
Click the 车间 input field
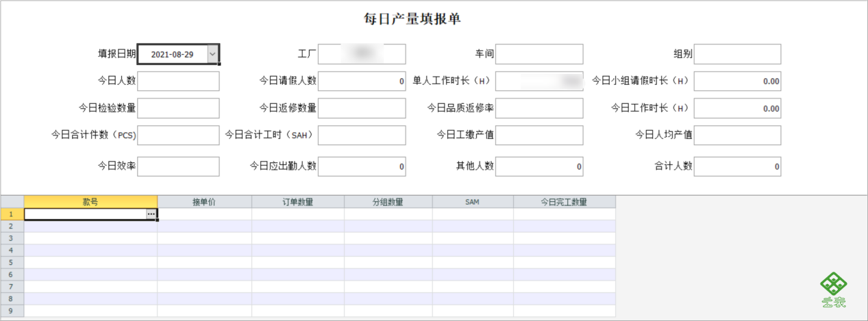pyautogui.click(x=539, y=54)
